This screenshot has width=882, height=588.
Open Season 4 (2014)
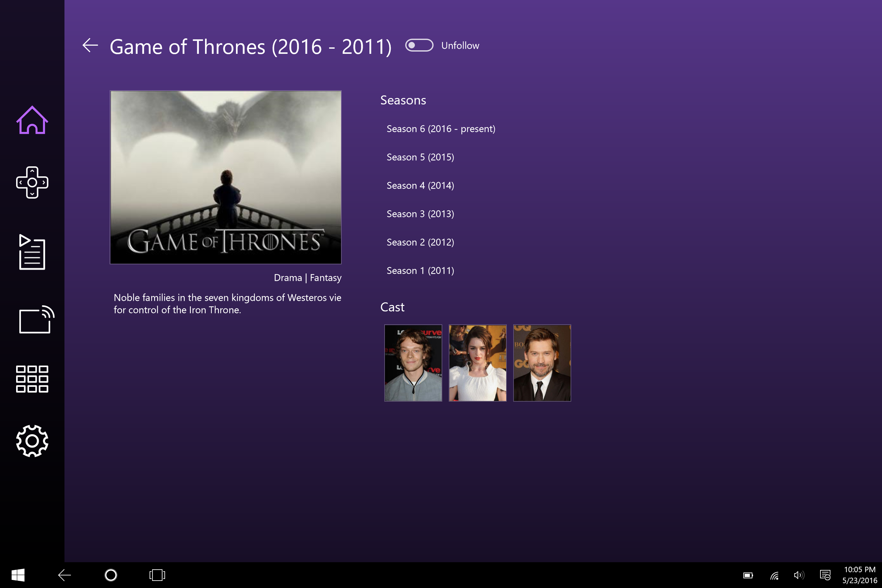(x=420, y=186)
